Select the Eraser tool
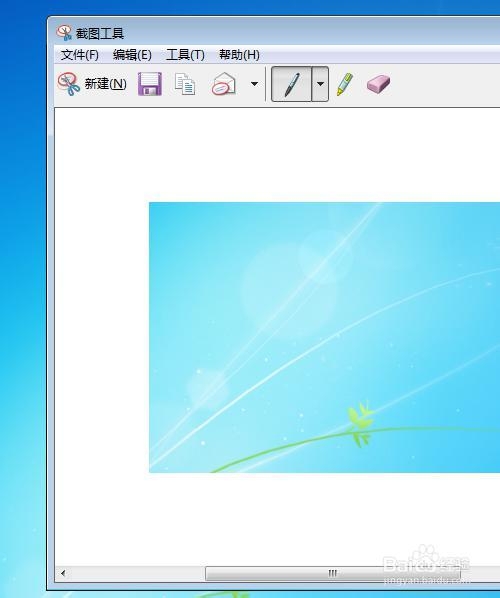 click(x=378, y=84)
